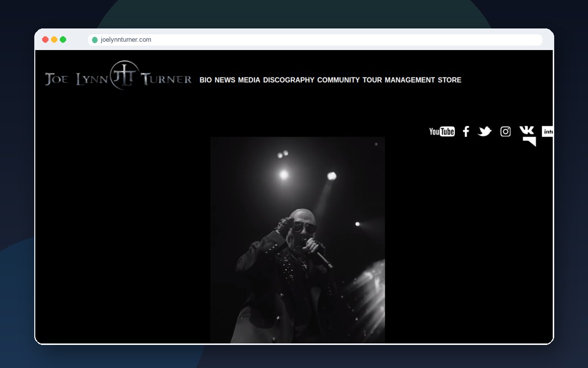Focus the joelynnturner.com address bar
The height and width of the screenshot is (368, 588).
tap(315, 40)
